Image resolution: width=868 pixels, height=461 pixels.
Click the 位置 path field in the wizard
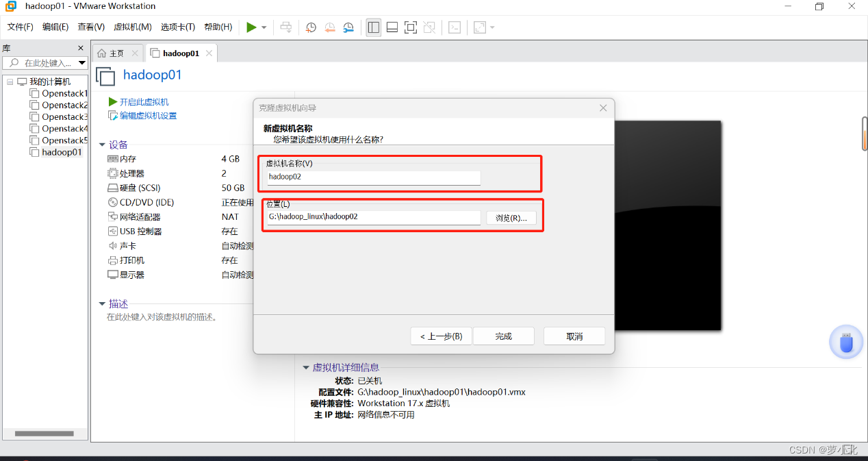[x=374, y=216]
